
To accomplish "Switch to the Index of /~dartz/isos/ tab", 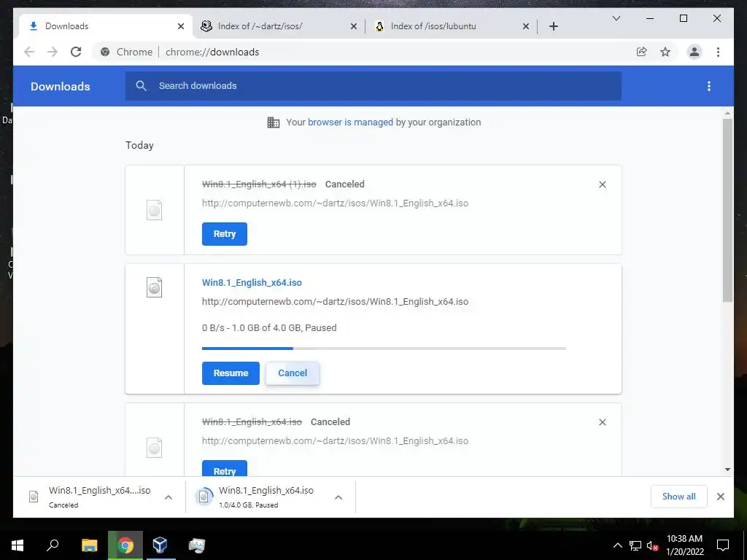I will click(x=279, y=26).
